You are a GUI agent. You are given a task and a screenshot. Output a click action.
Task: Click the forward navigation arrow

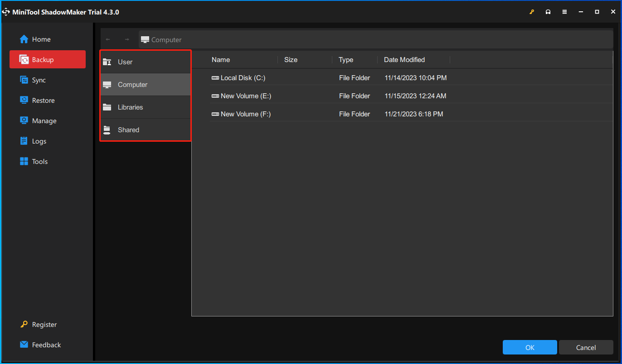[x=126, y=39]
